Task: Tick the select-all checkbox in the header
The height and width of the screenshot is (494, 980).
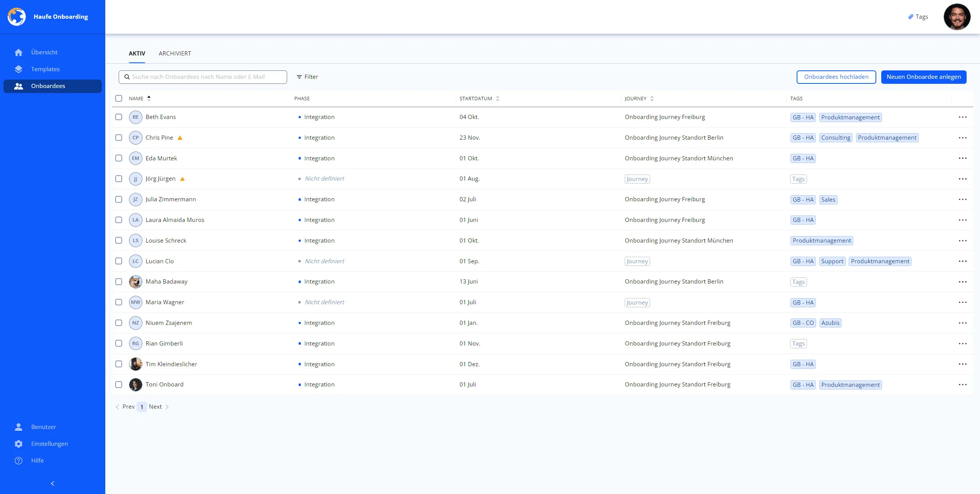Action: [x=119, y=98]
